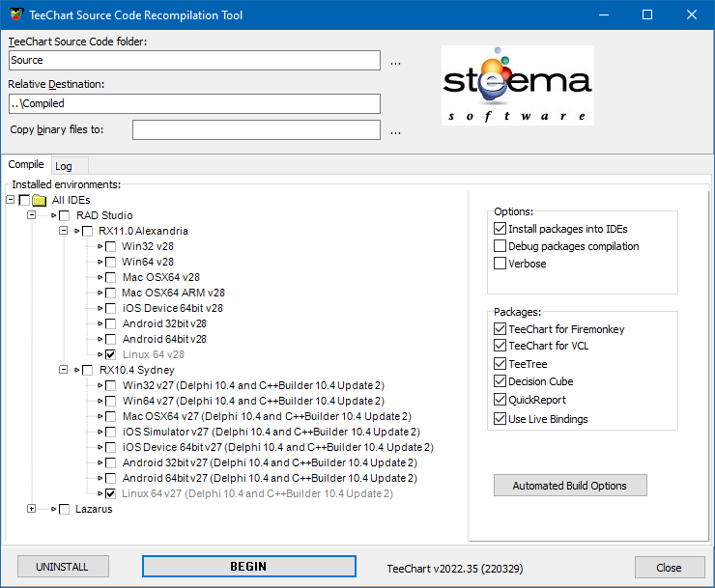Collapse the All IDEs tree node
This screenshot has height=588, width=715.
[x=10, y=200]
